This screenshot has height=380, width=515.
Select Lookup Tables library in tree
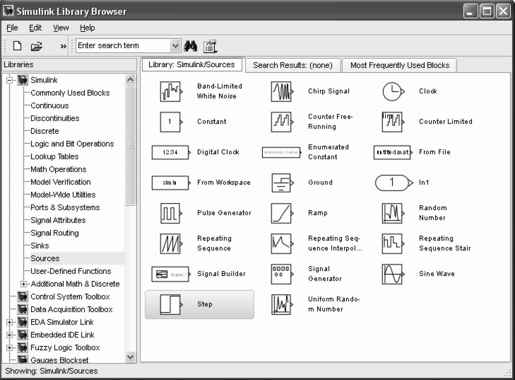click(54, 157)
